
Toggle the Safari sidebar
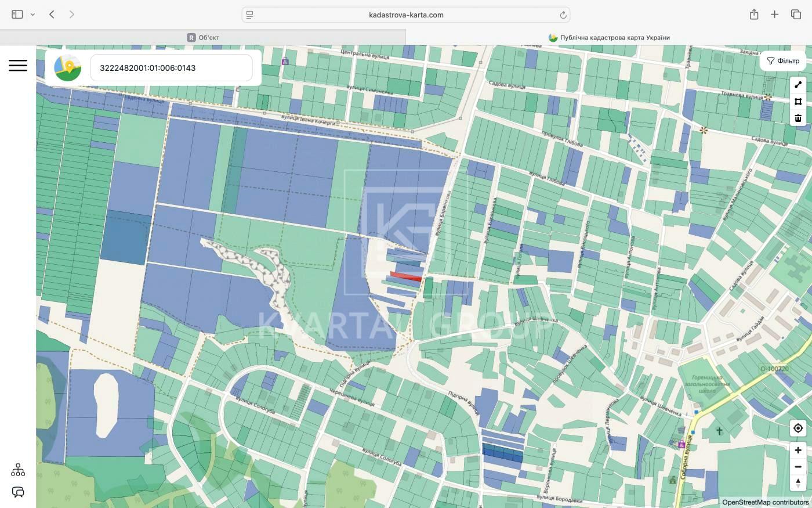pos(17,15)
